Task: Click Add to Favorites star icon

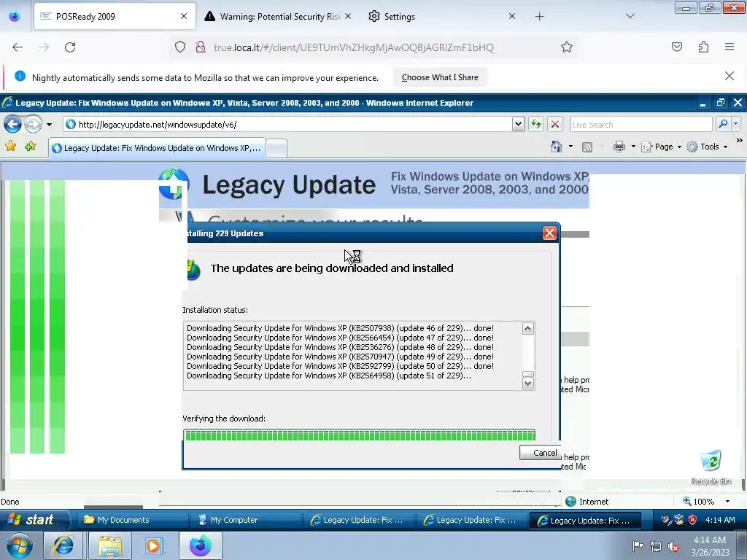Action: [30, 146]
